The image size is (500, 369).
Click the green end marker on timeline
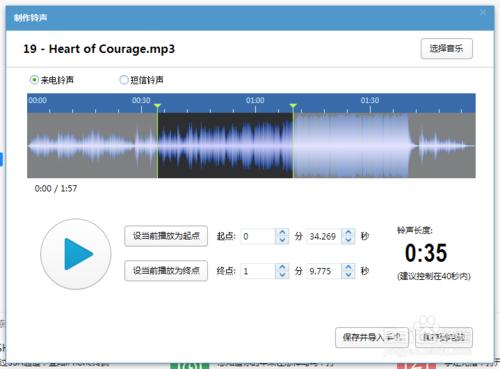point(293,106)
